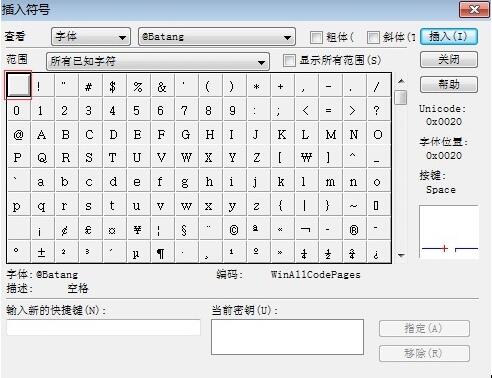Image resolution: width=492 pixels, height=378 pixels.
Task: Pick the degree ° symbol cell
Action: coord(18,253)
